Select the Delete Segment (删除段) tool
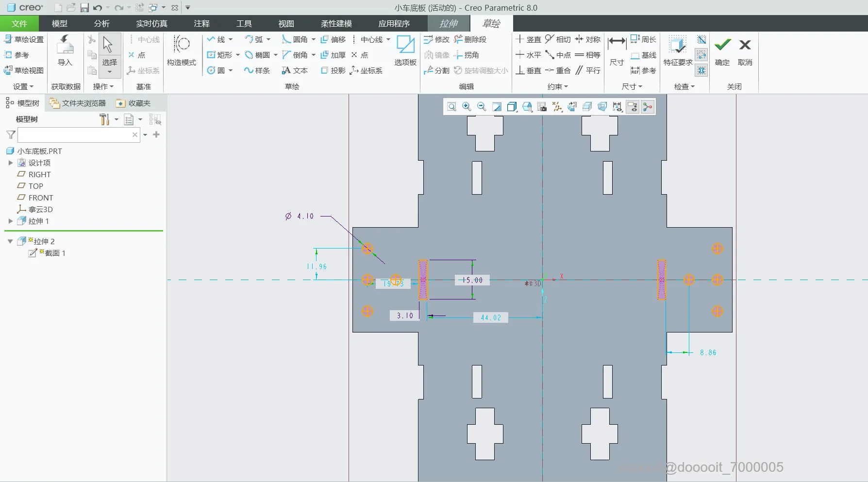The image size is (868, 482). 470,39
